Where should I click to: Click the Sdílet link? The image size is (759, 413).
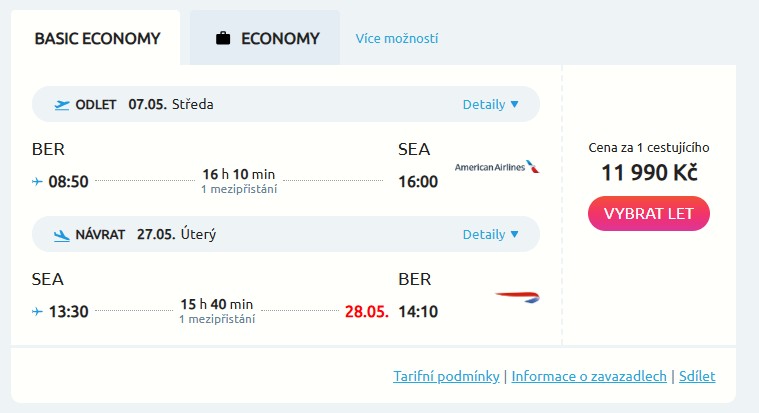point(697,376)
